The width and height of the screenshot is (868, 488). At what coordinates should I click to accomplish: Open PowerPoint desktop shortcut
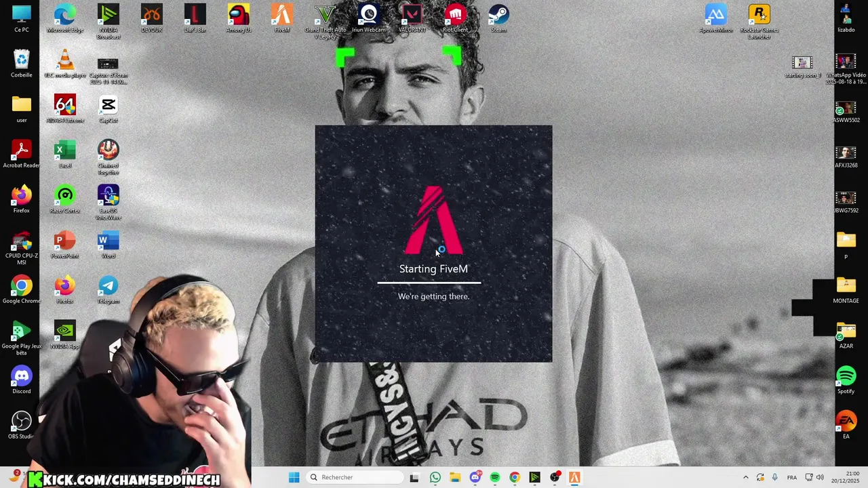(x=65, y=245)
